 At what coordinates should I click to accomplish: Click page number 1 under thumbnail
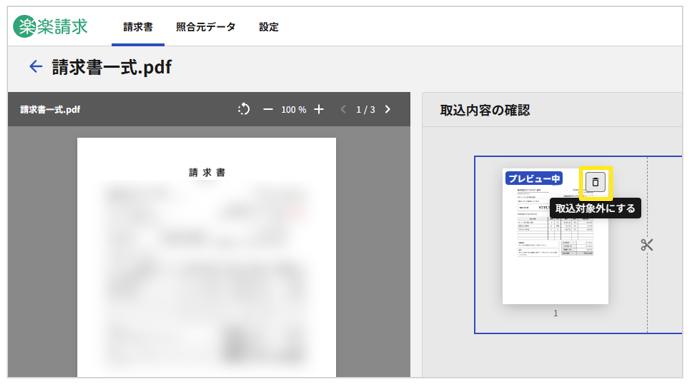point(556,313)
